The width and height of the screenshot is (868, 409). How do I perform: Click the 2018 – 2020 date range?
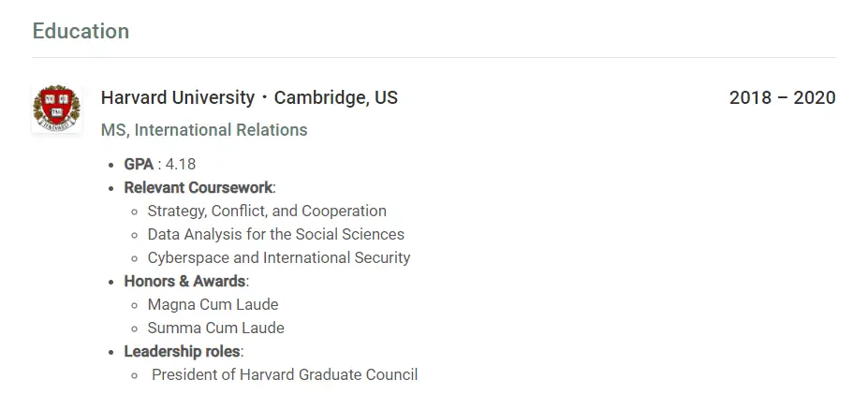pyautogui.click(x=782, y=98)
